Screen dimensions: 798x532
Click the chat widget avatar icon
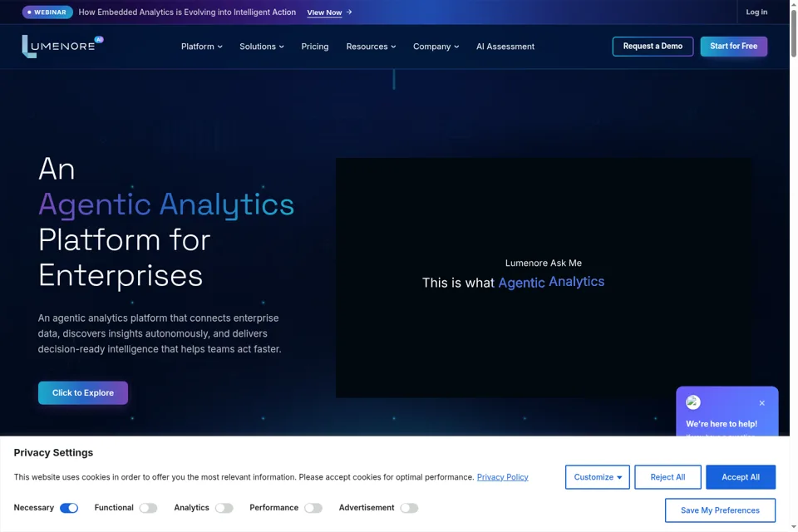(692, 402)
